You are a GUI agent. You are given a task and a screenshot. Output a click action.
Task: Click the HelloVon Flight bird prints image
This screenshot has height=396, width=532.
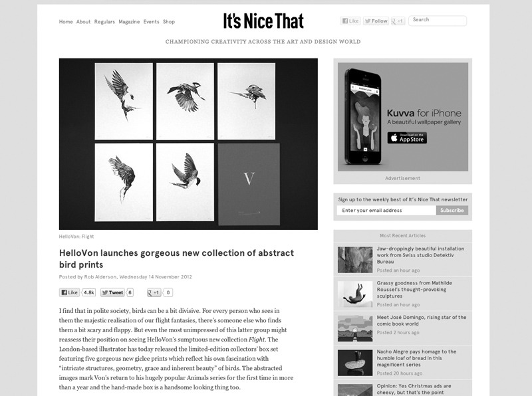coord(188,144)
